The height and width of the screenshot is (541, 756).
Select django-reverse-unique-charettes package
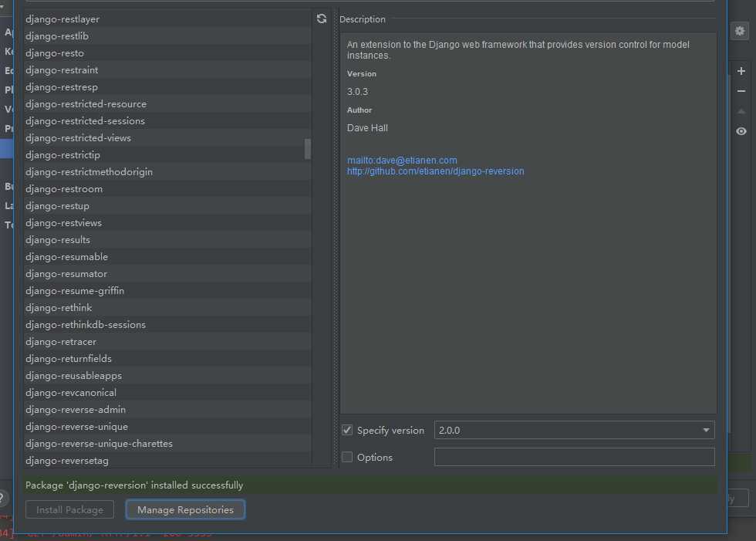coord(167,443)
